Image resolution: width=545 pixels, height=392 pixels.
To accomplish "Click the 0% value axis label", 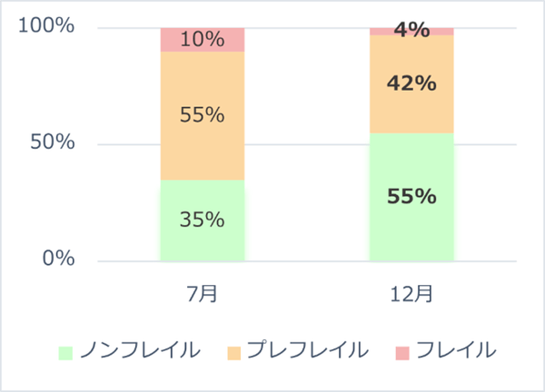I will pos(58,260).
